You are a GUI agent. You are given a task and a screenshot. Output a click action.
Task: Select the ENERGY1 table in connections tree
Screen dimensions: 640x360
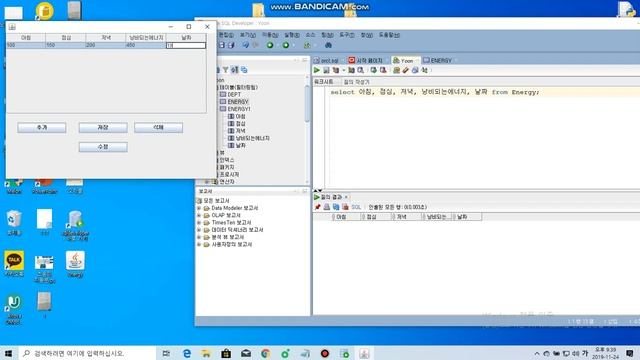pyautogui.click(x=239, y=109)
